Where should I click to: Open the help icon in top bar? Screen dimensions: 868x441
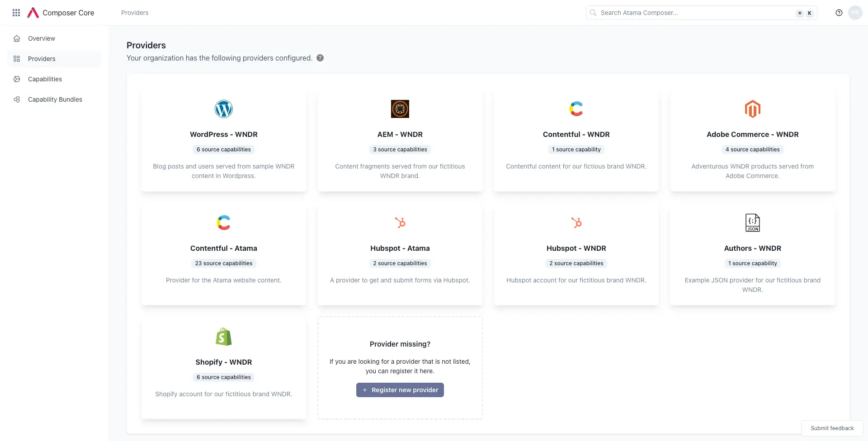click(x=839, y=13)
